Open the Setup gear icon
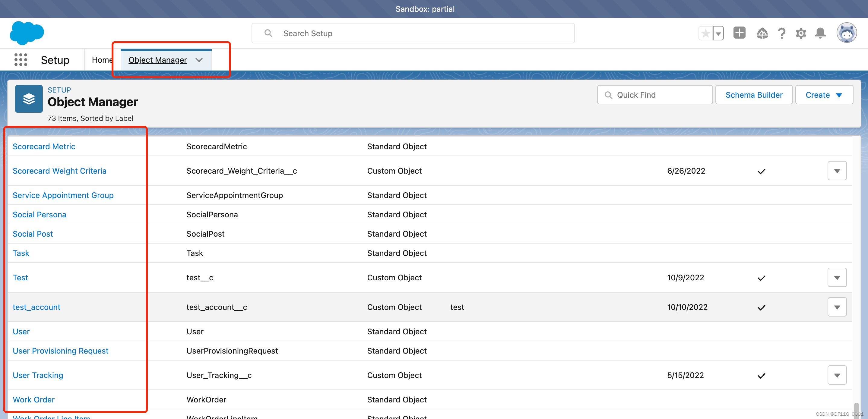 801,33
